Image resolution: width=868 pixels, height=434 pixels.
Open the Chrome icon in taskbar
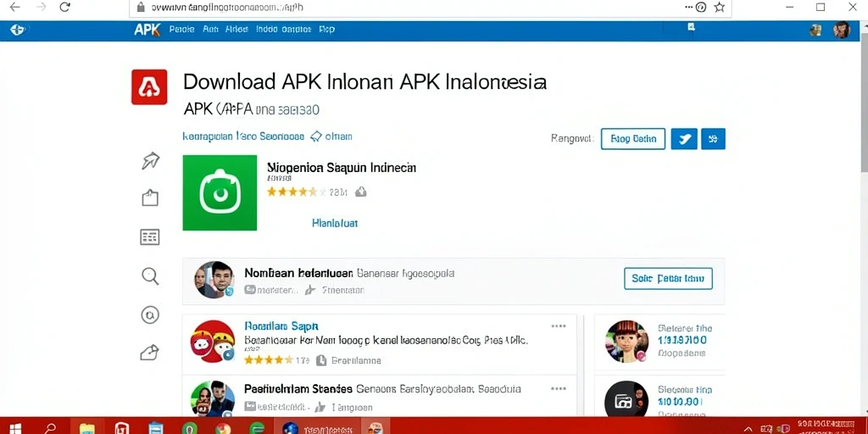[x=223, y=428]
